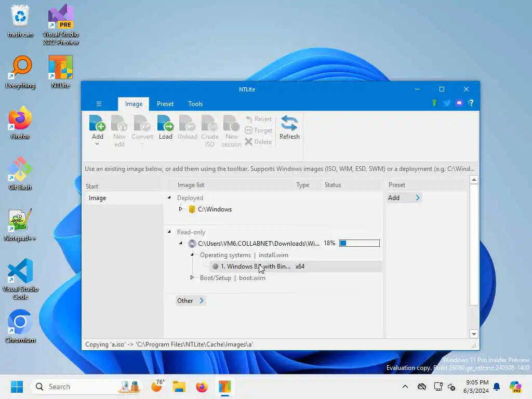Open the 9:05 PM clock in taskbar

476,387
